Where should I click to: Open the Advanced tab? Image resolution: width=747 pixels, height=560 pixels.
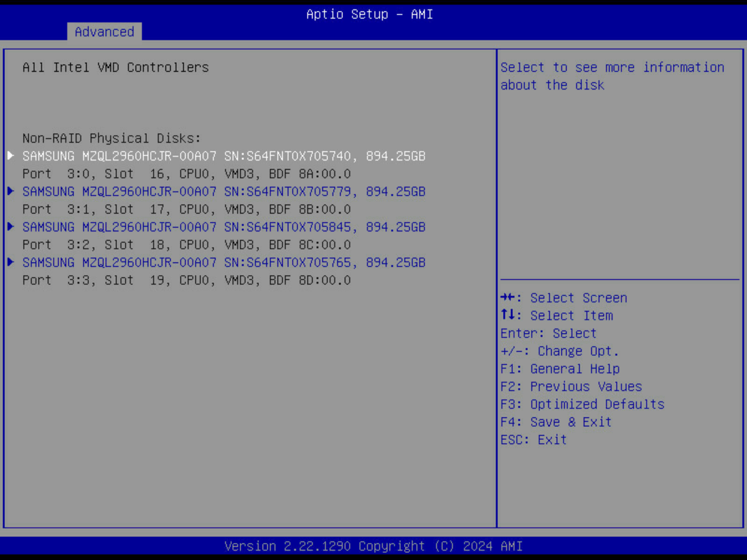tap(105, 32)
